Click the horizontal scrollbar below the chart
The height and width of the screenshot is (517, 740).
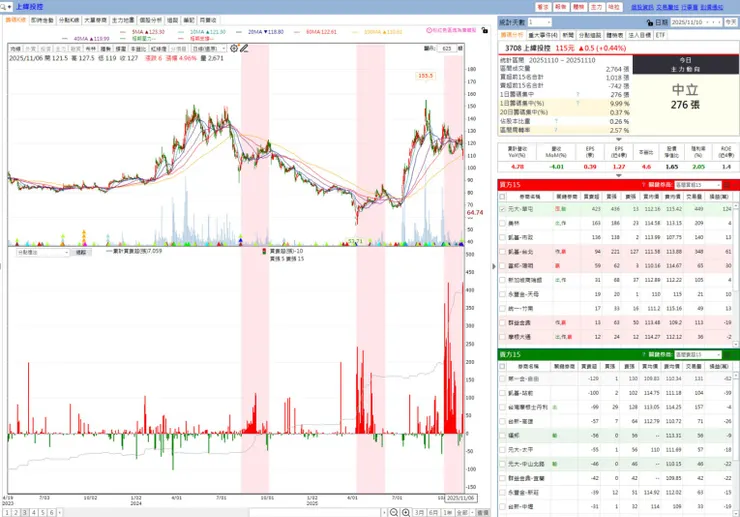[314, 512]
